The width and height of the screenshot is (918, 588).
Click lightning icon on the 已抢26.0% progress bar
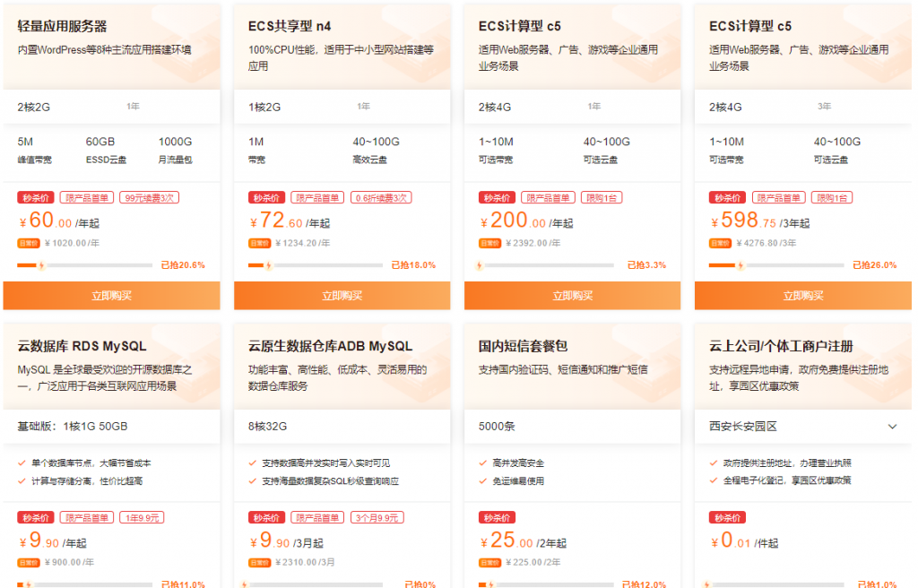(740, 265)
